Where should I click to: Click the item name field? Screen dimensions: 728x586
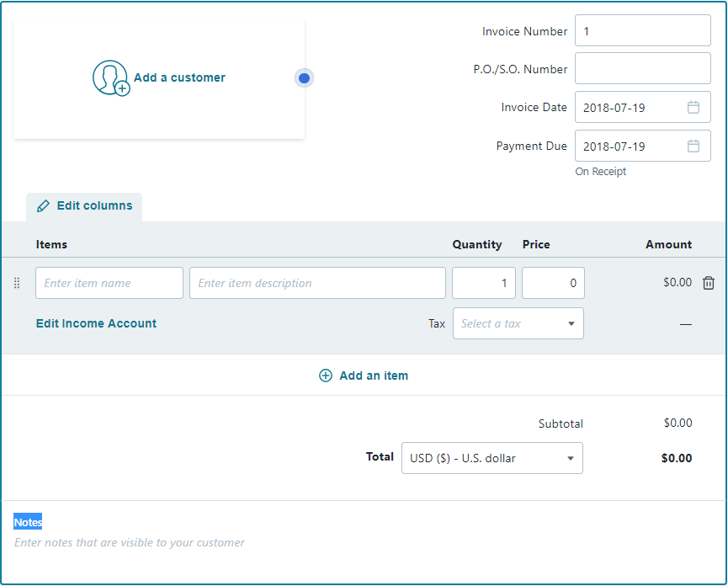tap(109, 283)
